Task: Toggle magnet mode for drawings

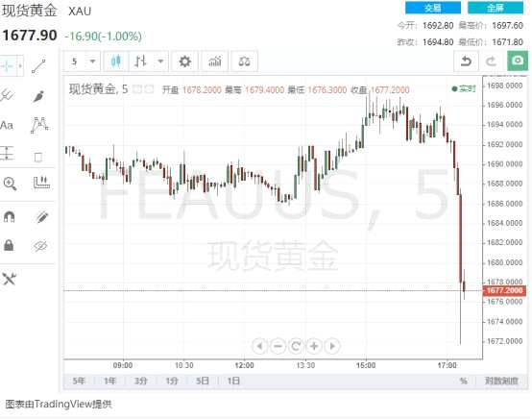Action: [10, 216]
